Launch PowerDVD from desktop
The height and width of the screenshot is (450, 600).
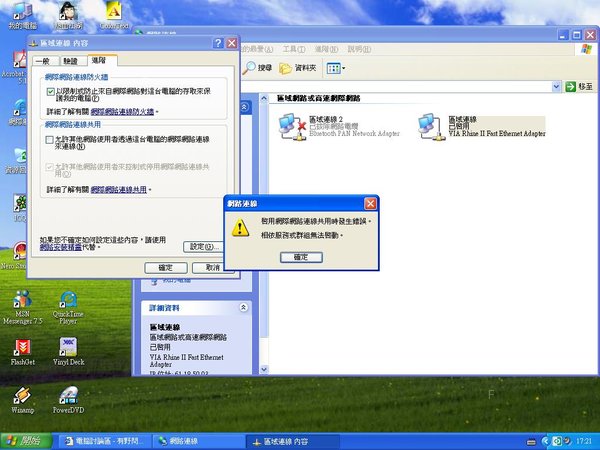(68, 400)
